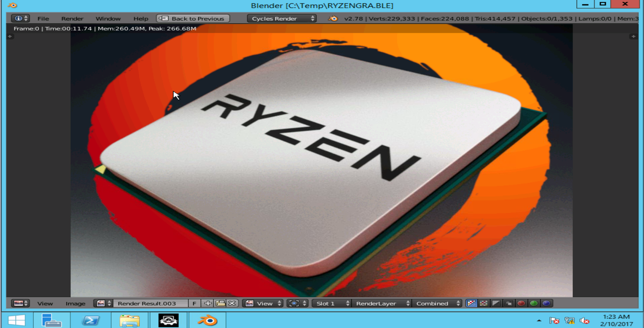Browse linked images via the image icon
The width and height of the screenshot is (644, 328).
click(103, 303)
